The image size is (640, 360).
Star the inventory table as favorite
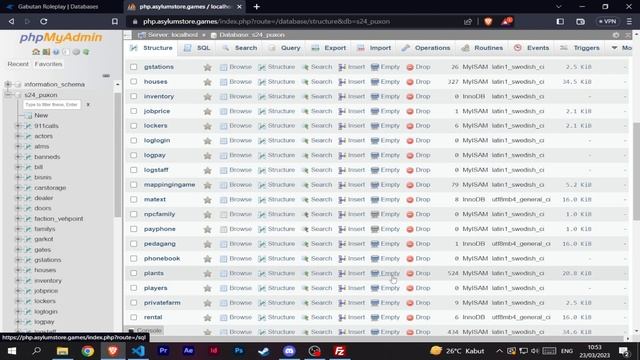(207, 96)
